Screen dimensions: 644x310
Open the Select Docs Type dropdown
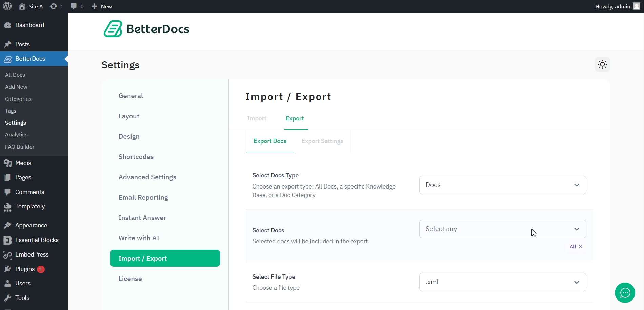(502, 185)
